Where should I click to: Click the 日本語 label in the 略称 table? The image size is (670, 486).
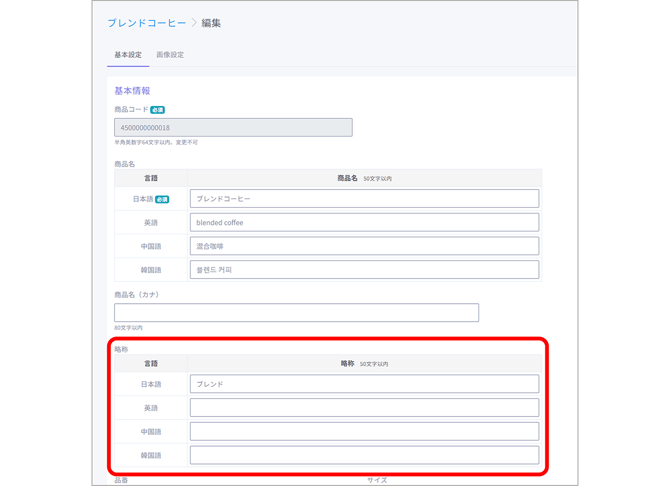click(151, 384)
